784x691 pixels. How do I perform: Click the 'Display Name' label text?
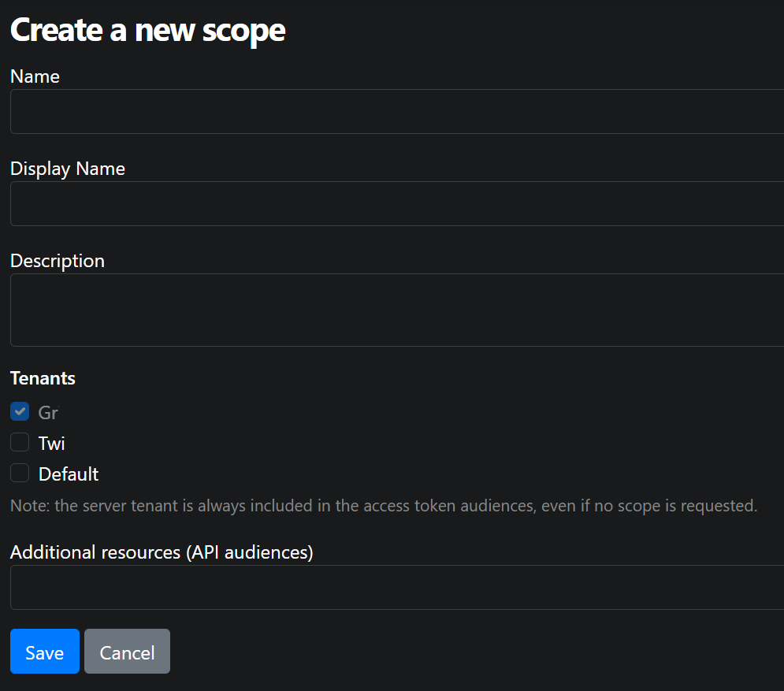pos(68,169)
